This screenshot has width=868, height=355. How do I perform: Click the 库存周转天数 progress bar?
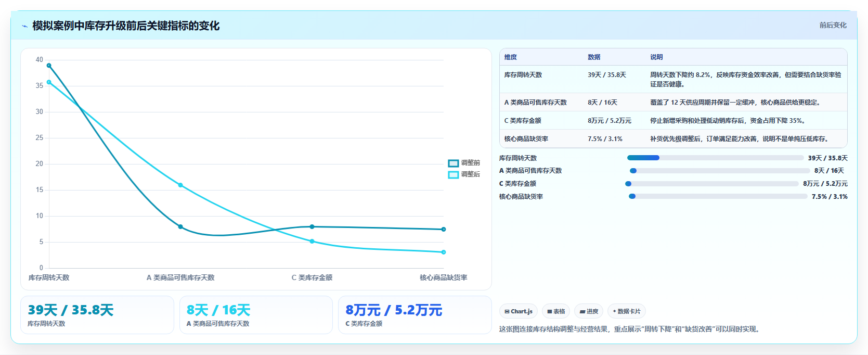715,158
